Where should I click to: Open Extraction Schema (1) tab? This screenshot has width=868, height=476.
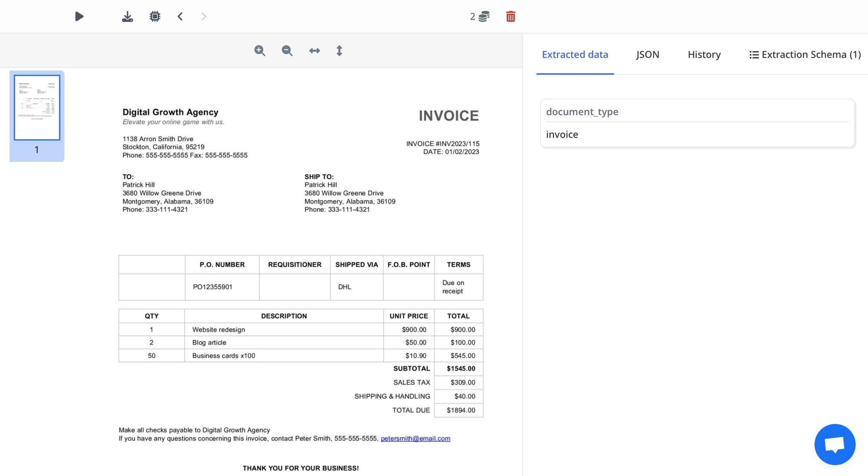(805, 54)
